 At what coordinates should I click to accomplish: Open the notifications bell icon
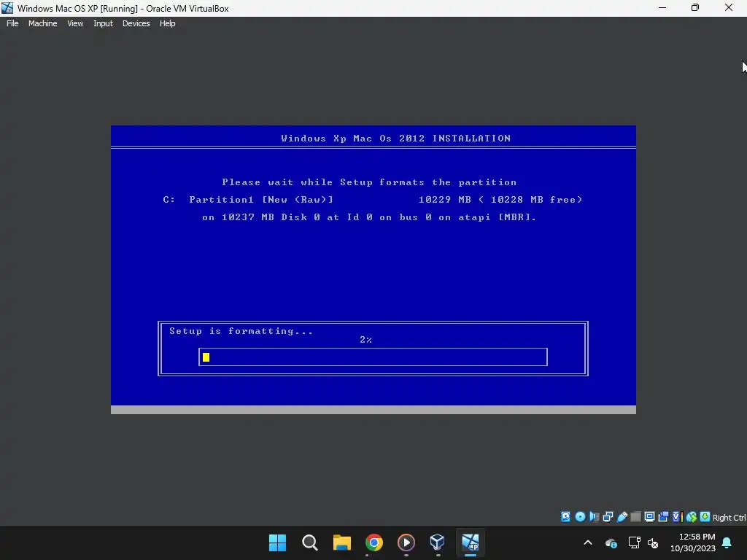[727, 542]
